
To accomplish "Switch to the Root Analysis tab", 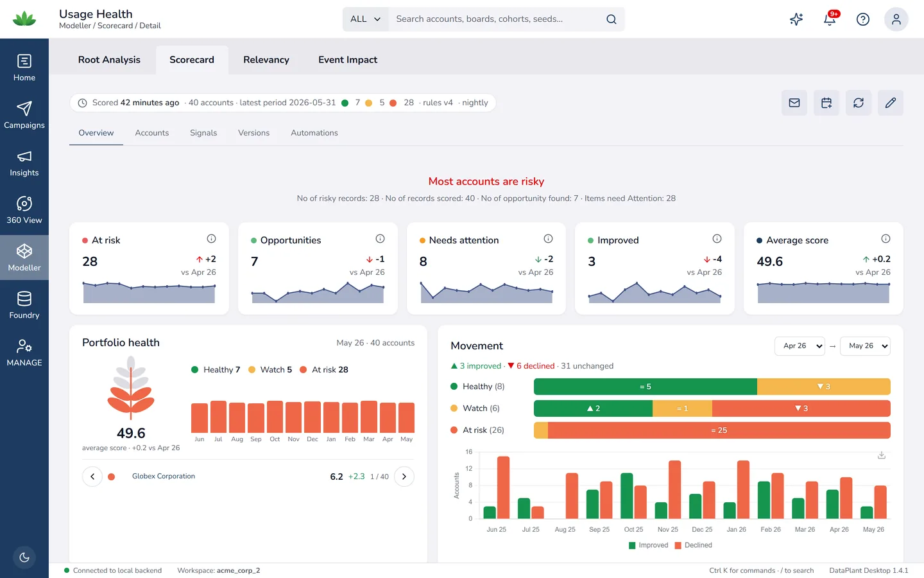I will click(109, 60).
